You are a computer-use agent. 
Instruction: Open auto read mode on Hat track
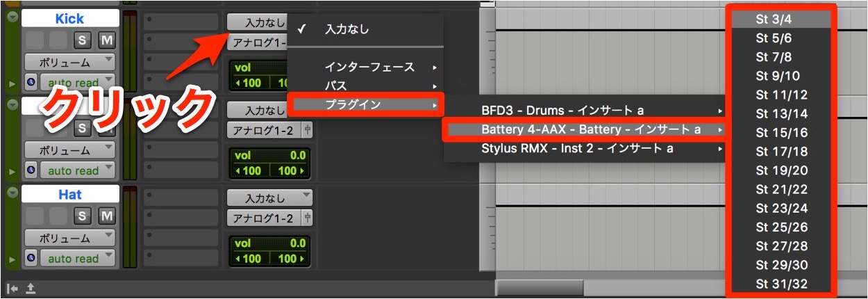point(77,259)
